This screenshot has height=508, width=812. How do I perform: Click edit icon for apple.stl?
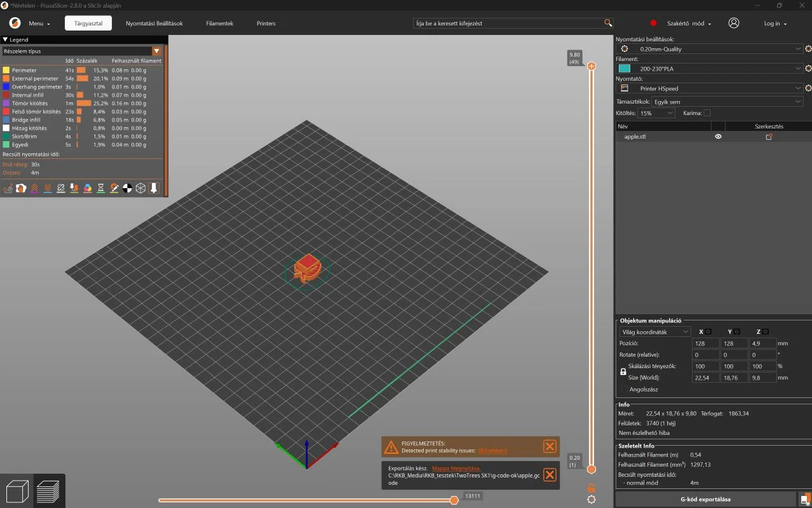coord(769,137)
